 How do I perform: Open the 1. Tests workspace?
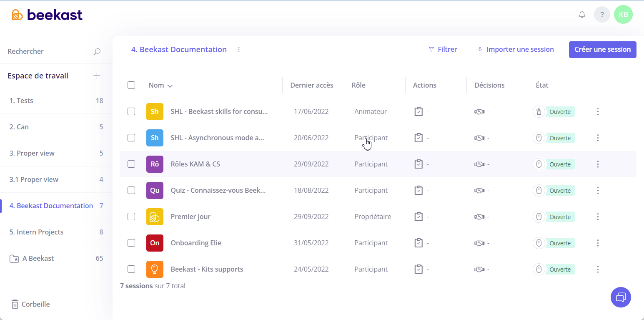coord(56,101)
